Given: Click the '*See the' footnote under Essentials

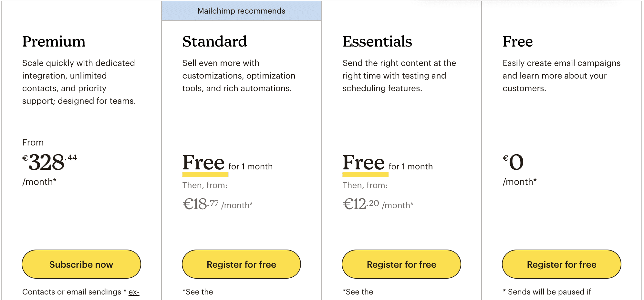Looking at the screenshot, I should 358,292.
